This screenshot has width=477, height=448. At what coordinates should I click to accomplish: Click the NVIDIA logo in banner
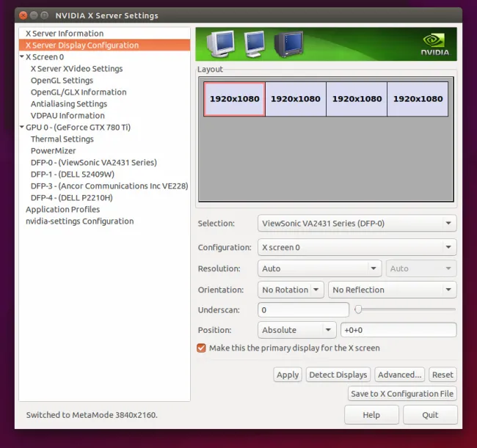click(x=435, y=45)
